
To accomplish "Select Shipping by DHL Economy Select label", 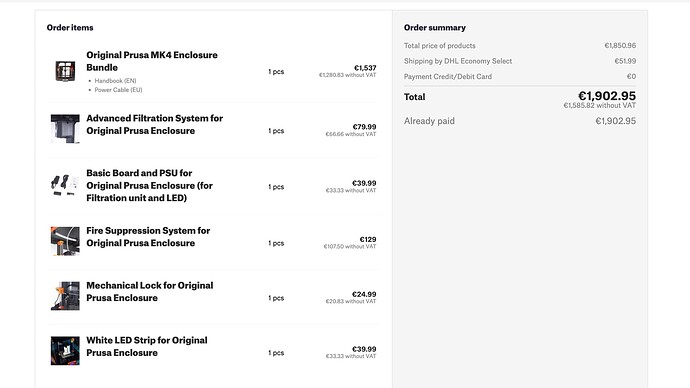I will click(x=458, y=61).
